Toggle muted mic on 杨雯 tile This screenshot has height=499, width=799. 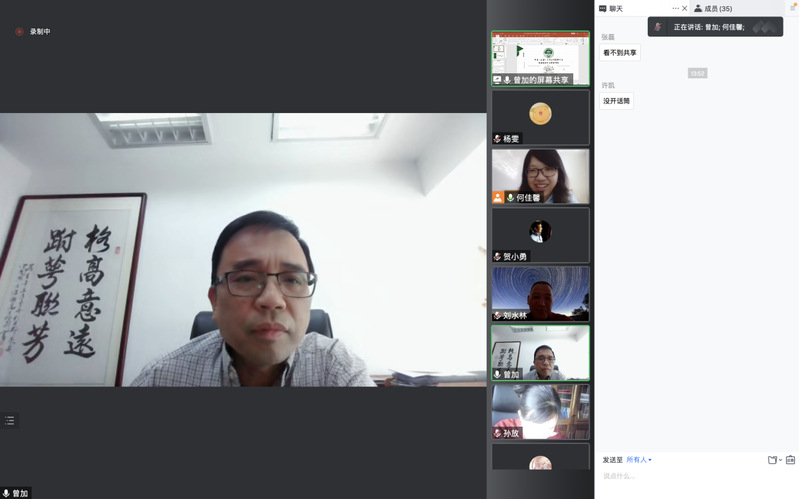click(497, 139)
